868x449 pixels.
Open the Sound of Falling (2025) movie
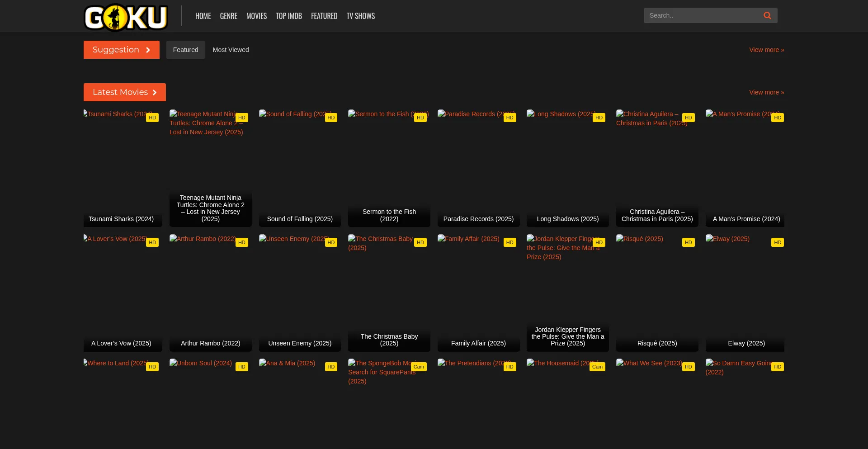click(x=300, y=168)
